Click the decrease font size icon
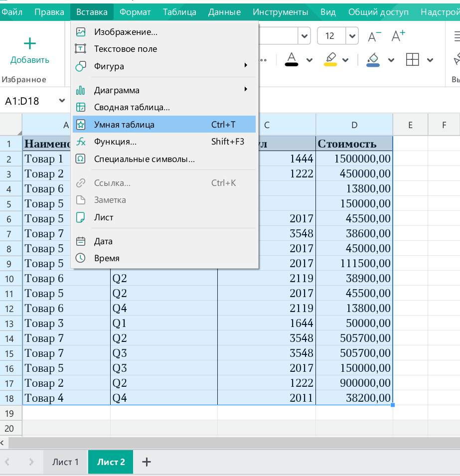 (374, 36)
